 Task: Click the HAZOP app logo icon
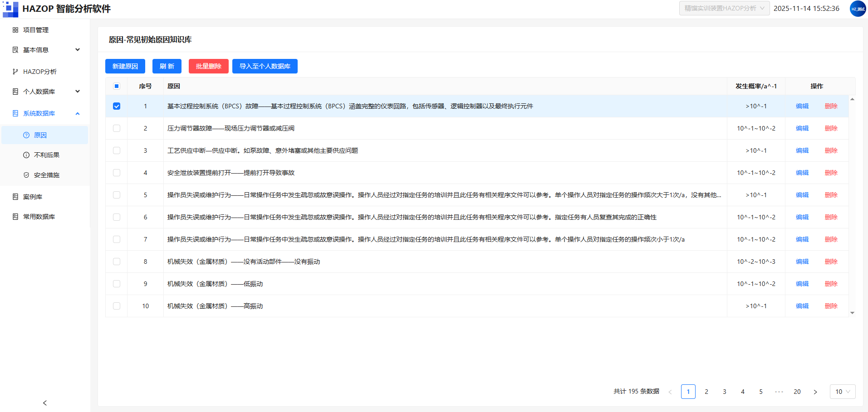(x=10, y=9)
